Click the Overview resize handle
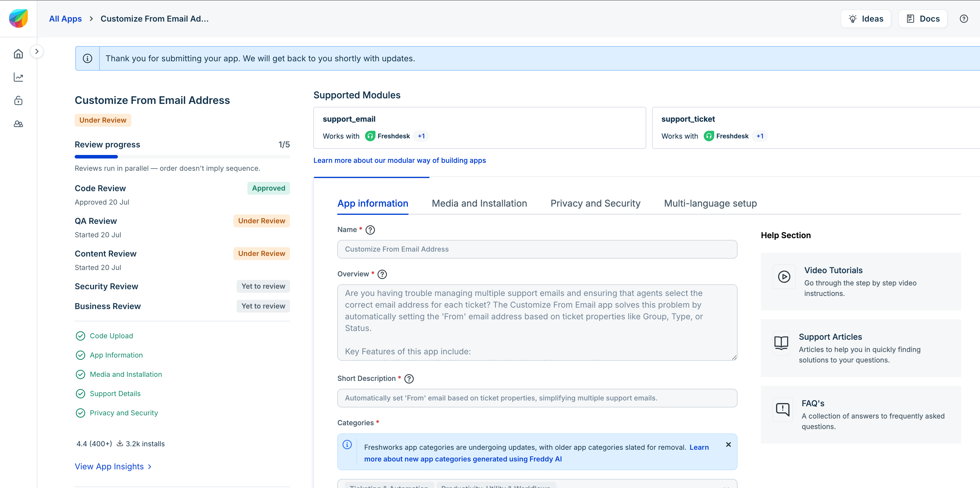980x488 pixels. click(734, 357)
